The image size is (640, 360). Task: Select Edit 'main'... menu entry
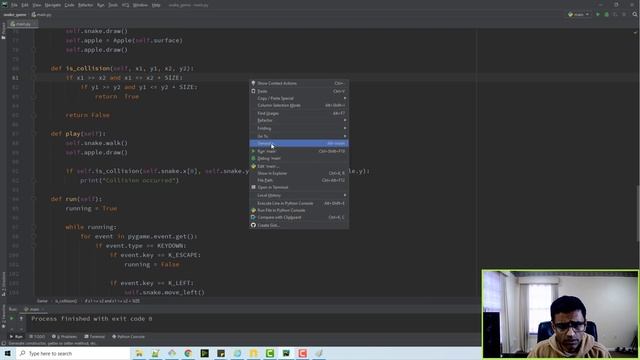[299, 166]
